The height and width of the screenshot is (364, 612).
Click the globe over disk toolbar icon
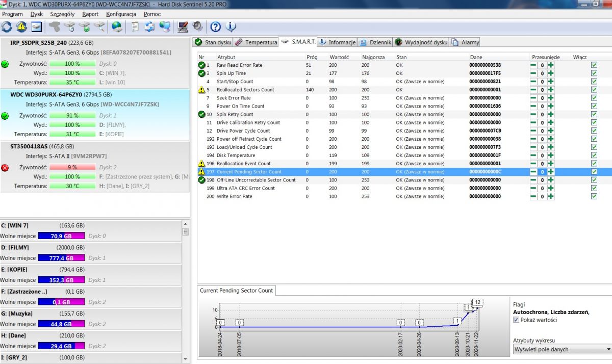(117, 27)
